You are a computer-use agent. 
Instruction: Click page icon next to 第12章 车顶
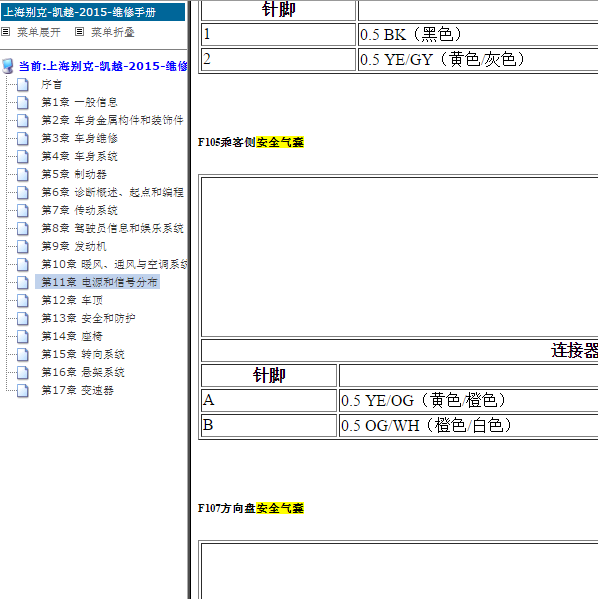coord(23,300)
